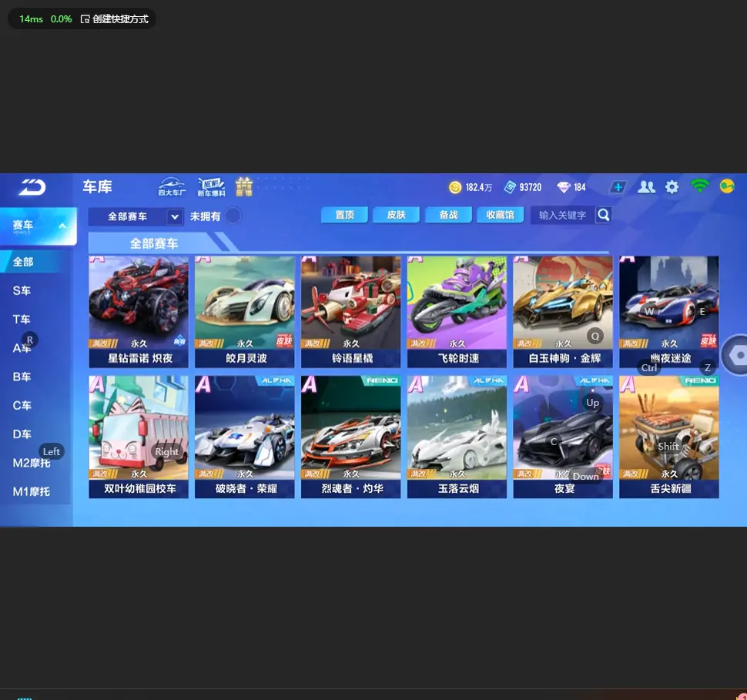Viewport: 747px width, 700px height.
Task: Click the 创建快捷方式 shortcut icon
Action: (85, 19)
